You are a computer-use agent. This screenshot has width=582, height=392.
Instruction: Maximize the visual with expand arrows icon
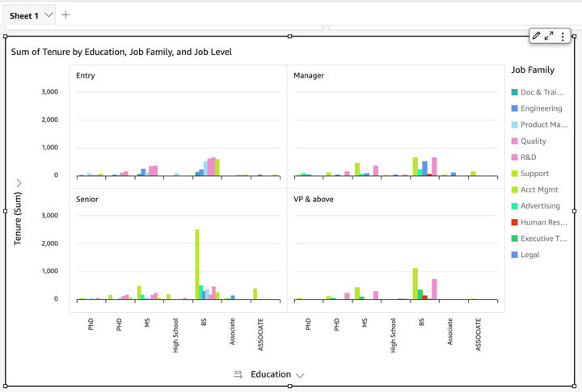[x=549, y=36]
